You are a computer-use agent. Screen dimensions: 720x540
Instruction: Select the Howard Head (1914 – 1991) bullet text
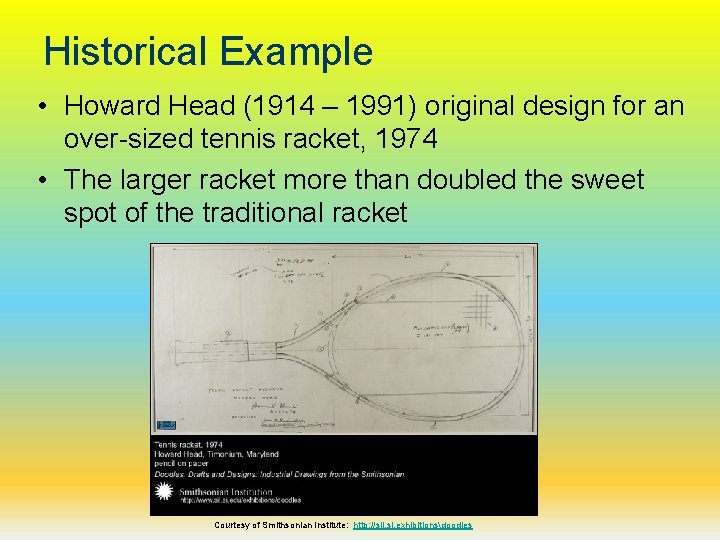[x=374, y=122]
